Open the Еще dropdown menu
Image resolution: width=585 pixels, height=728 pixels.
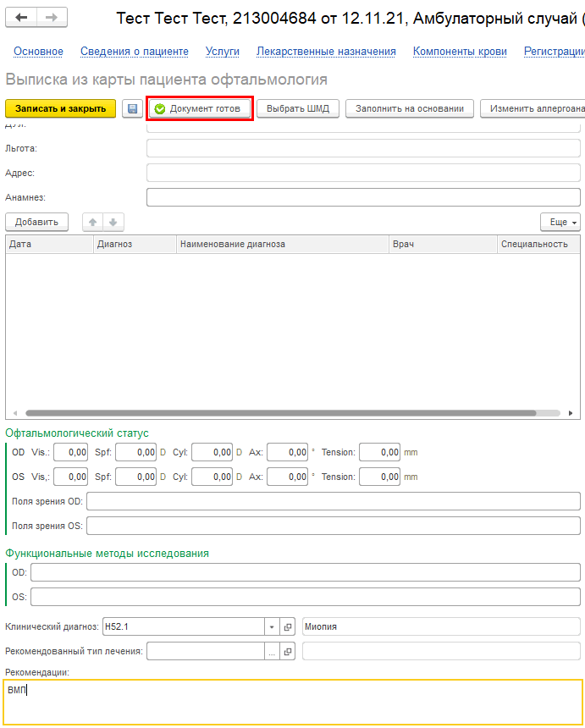tap(560, 222)
